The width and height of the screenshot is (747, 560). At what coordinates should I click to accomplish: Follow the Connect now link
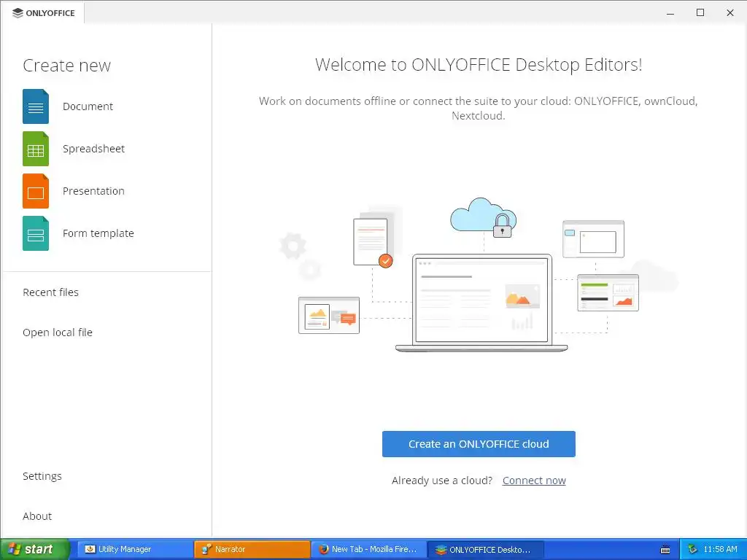tap(534, 481)
